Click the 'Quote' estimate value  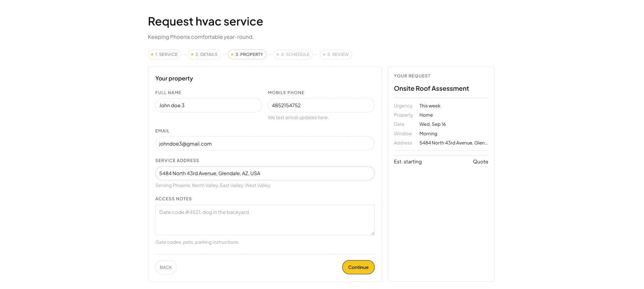(x=480, y=162)
